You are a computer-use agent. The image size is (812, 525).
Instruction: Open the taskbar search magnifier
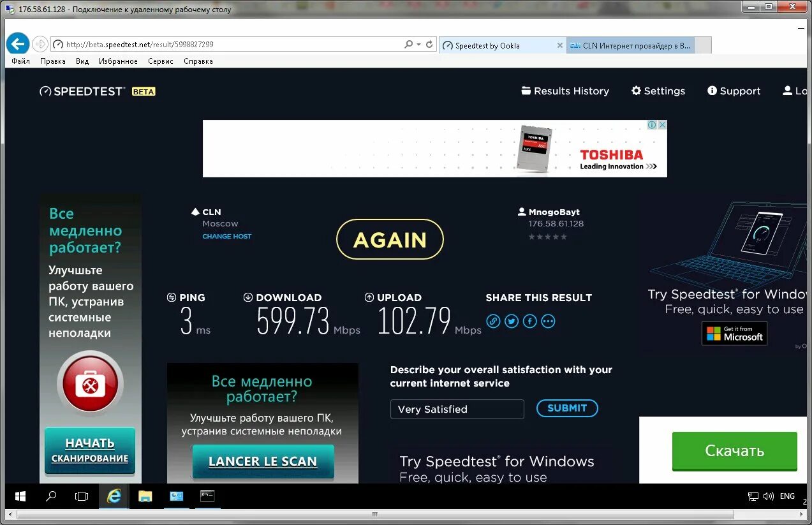point(51,496)
